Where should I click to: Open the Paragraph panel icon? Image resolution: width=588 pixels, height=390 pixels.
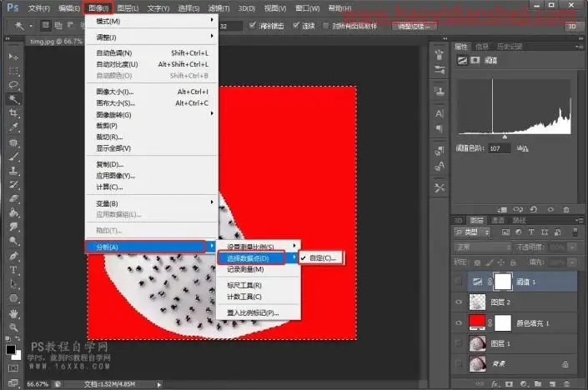pyautogui.click(x=440, y=129)
